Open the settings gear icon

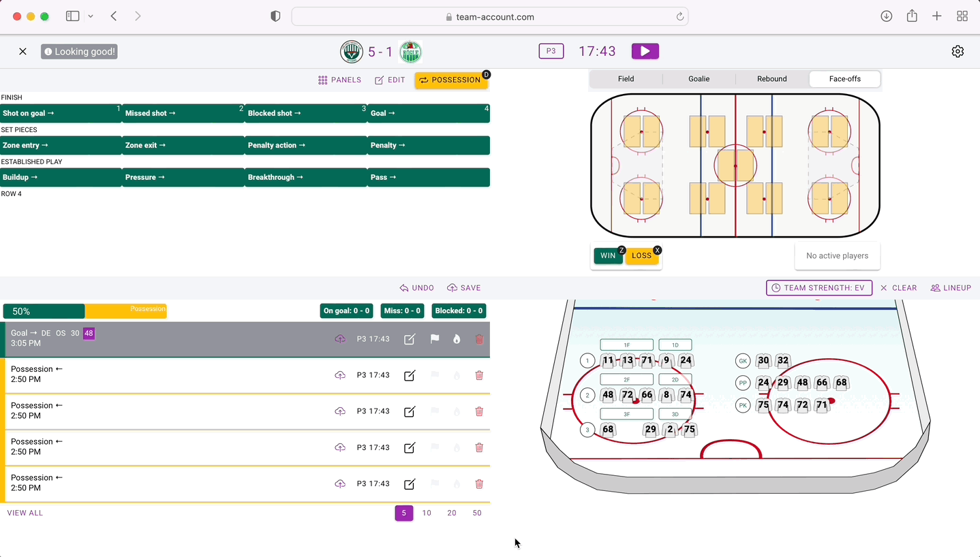click(958, 52)
